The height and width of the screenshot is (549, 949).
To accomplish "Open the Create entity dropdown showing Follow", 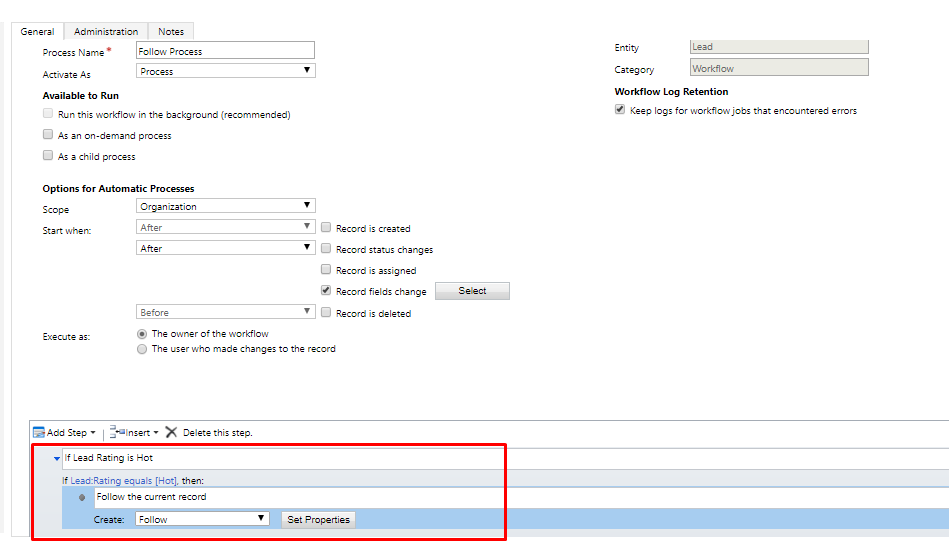I will pos(203,519).
